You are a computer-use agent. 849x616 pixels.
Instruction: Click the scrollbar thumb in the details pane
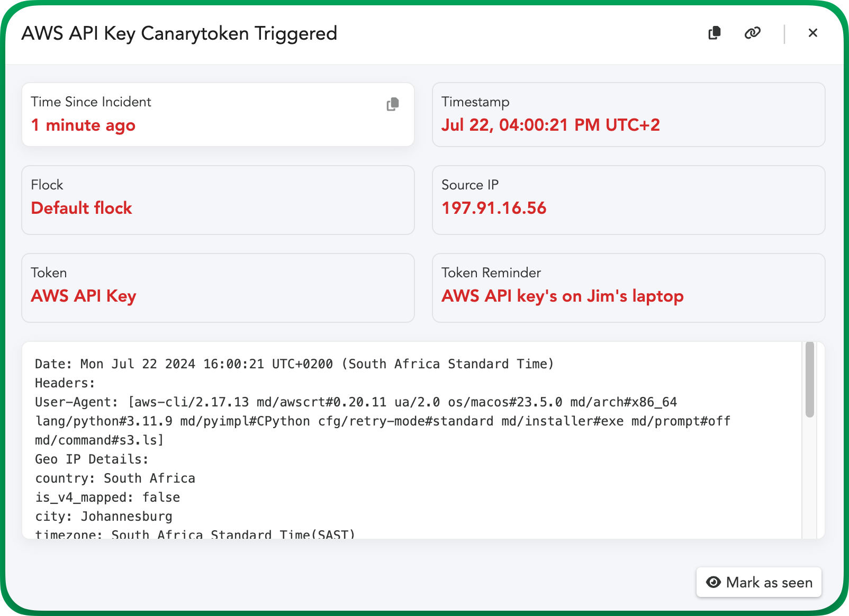click(809, 379)
